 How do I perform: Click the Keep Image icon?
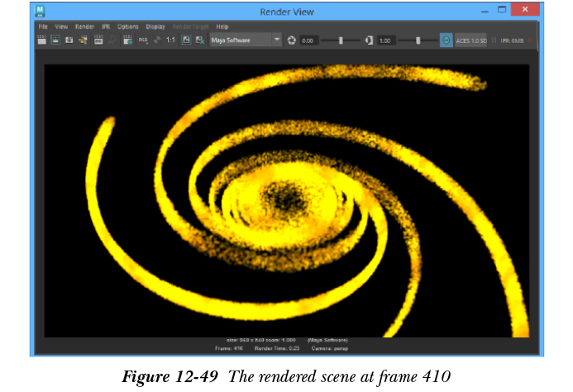pos(186,40)
